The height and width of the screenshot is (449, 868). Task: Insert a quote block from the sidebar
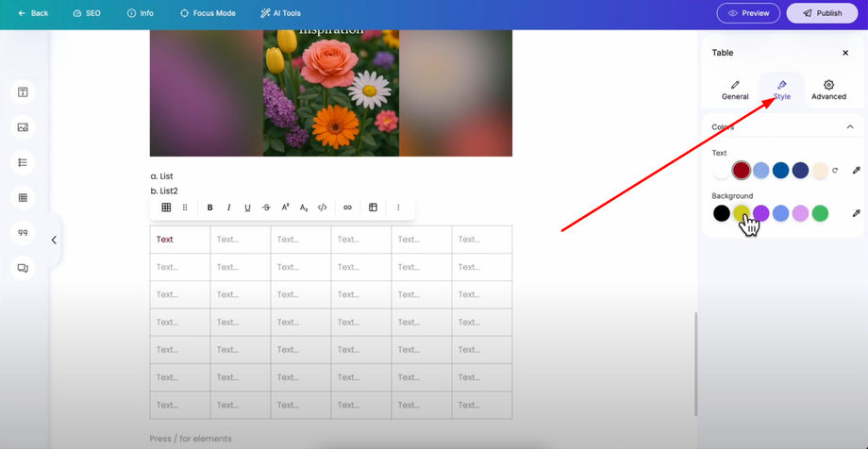(23, 233)
